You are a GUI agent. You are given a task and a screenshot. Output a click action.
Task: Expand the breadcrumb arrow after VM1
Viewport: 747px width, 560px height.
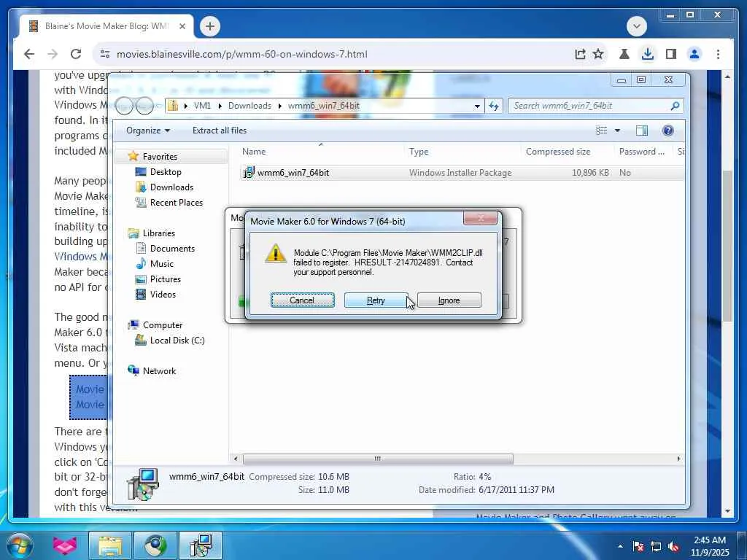pos(220,106)
